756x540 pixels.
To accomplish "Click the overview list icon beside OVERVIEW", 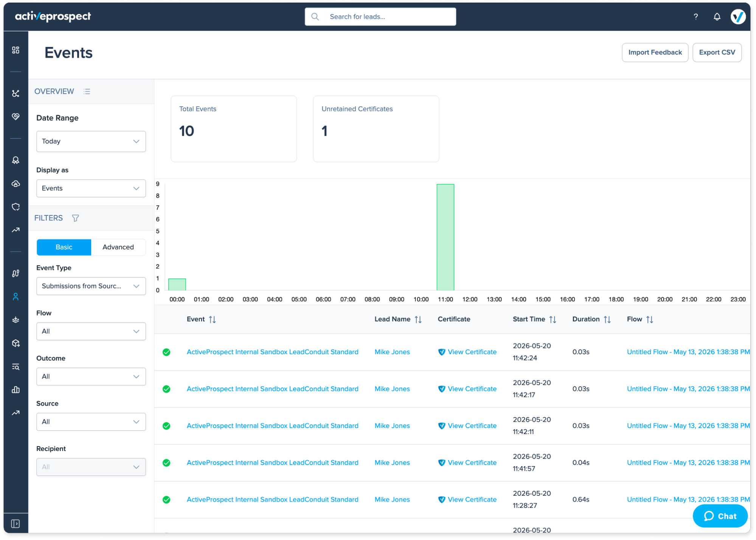I will (87, 92).
